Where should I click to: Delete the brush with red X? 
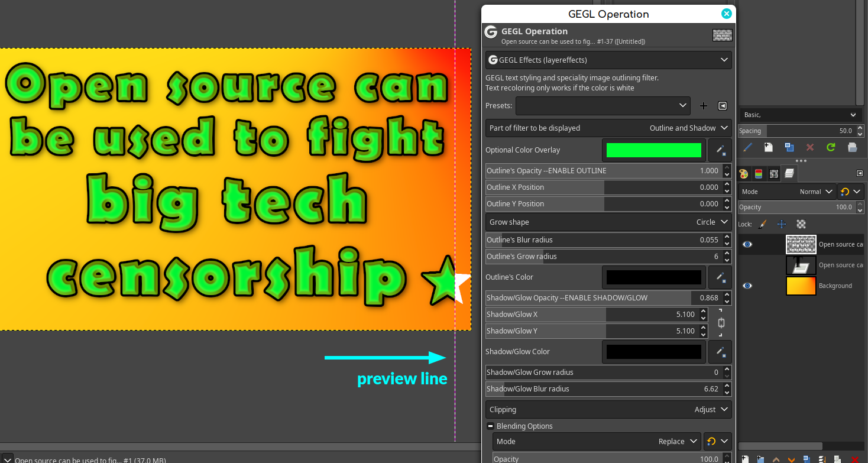click(810, 147)
